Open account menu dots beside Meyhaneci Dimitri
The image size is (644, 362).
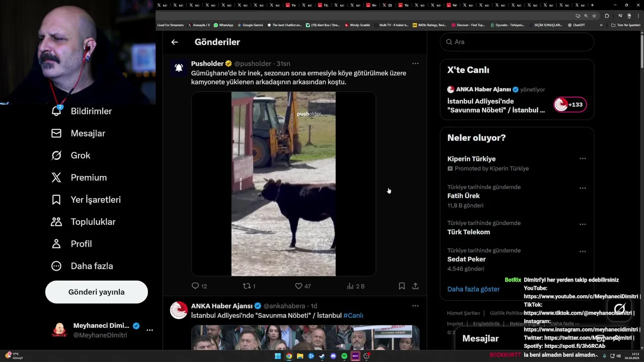click(x=149, y=330)
